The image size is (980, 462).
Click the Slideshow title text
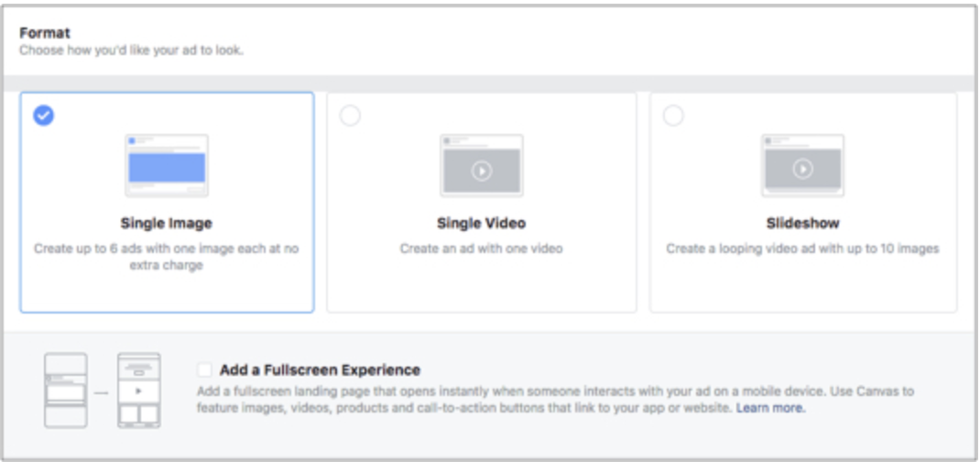tap(802, 223)
